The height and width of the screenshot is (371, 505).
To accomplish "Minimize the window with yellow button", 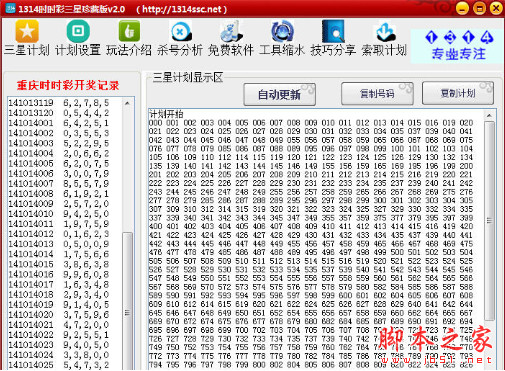I will (x=462, y=8).
